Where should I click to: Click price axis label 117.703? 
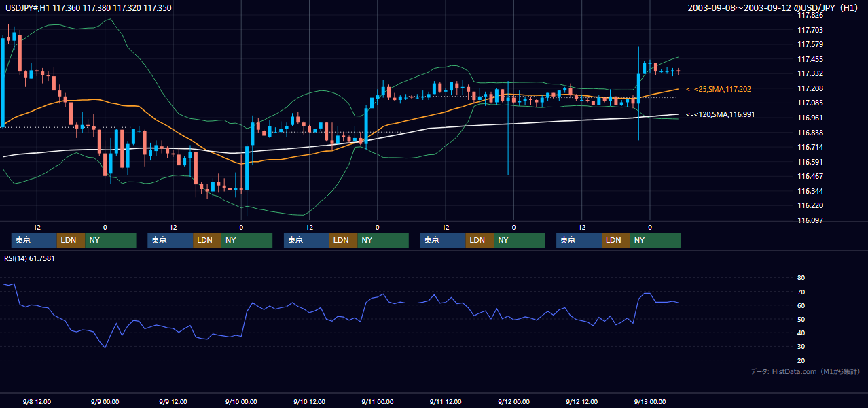(810, 30)
